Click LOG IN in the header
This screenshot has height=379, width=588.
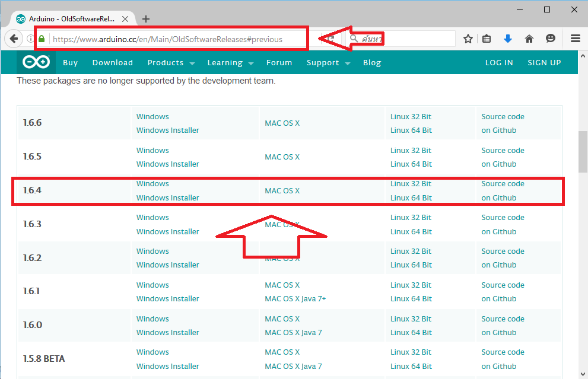(x=499, y=63)
